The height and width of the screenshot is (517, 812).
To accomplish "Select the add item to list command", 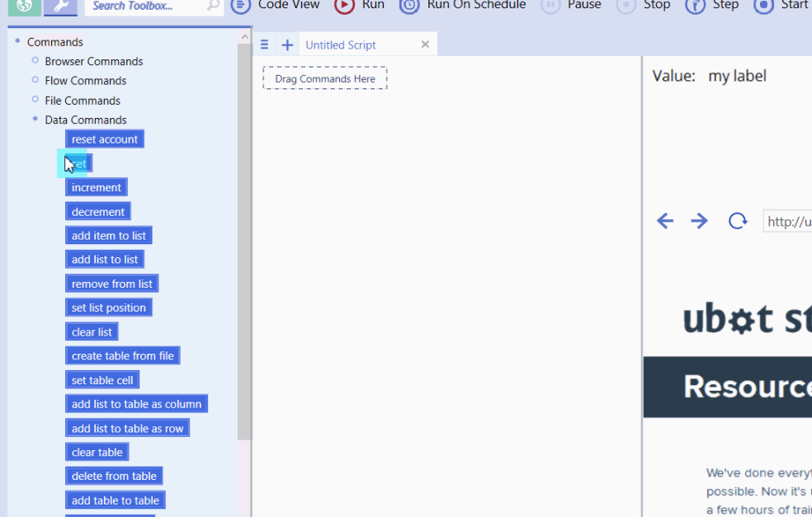I will click(x=109, y=236).
